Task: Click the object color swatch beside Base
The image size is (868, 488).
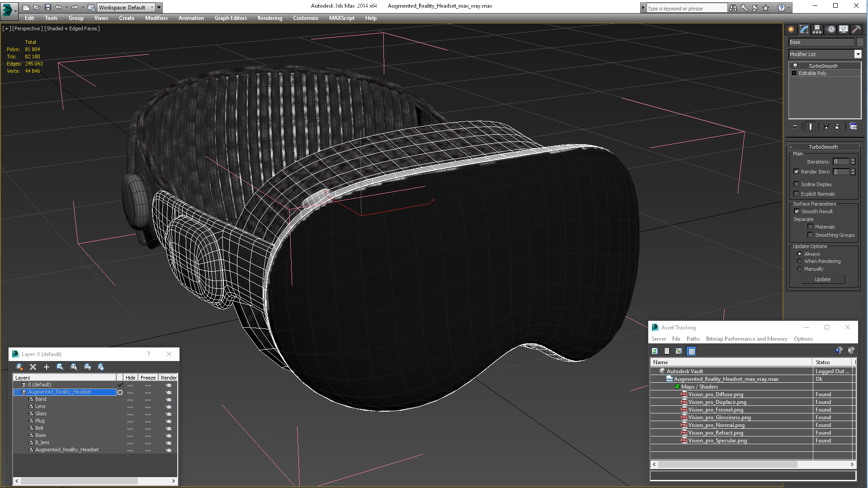Action: pyautogui.click(x=860, y=42)
